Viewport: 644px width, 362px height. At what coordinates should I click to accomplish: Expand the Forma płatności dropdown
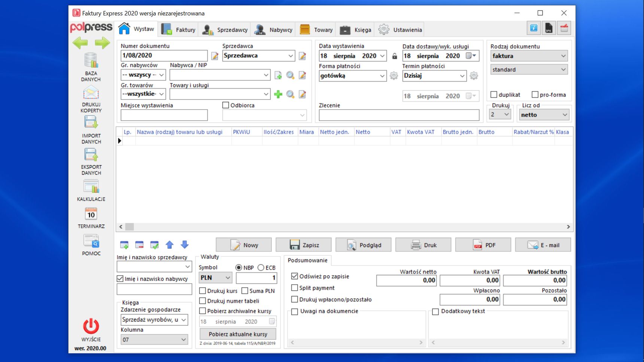coord(382,76)
